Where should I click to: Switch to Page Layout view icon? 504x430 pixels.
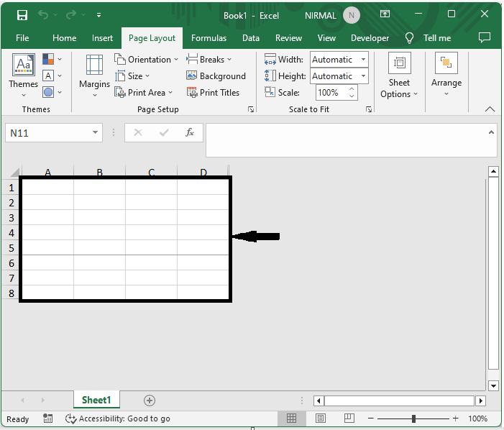click(321, 418)
